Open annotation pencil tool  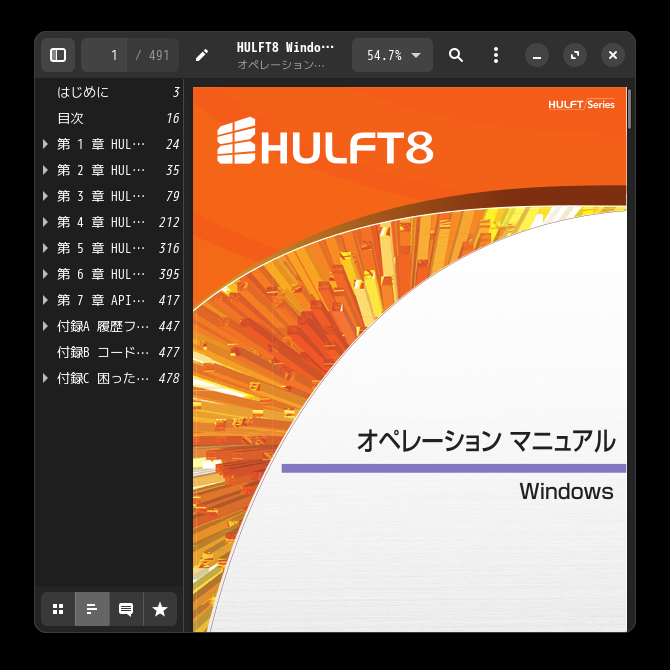[202, 55]
